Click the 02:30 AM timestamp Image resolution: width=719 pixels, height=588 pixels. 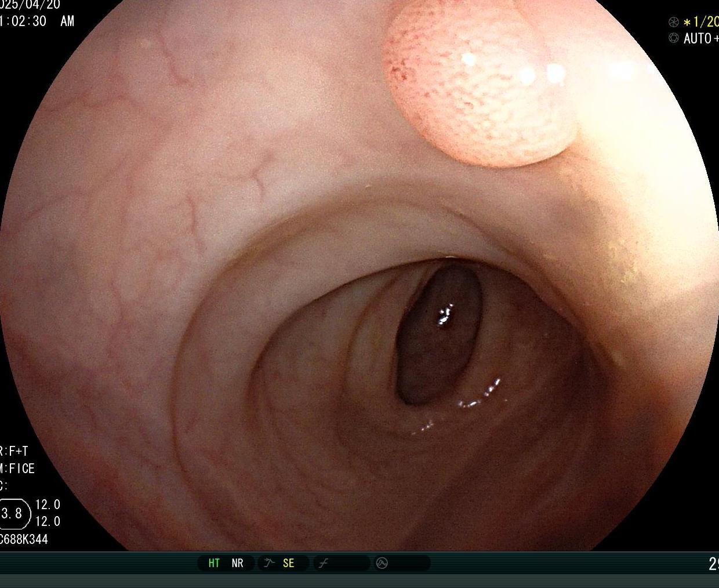coord(37,21)
